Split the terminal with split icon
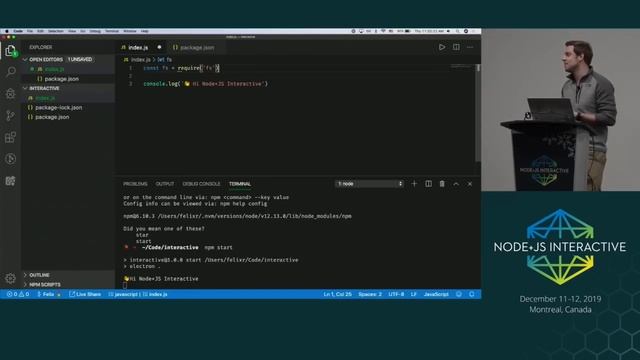Screen dimensions: 640x360 pos(428,184)
